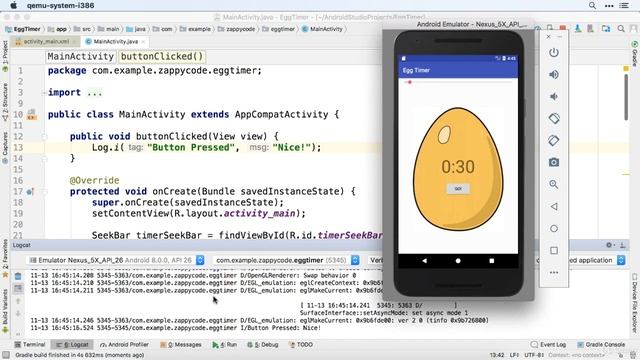Open the emulator device dropdown in Logcat
The width and height of the screenshot is (640, 360).
point(116,260)
